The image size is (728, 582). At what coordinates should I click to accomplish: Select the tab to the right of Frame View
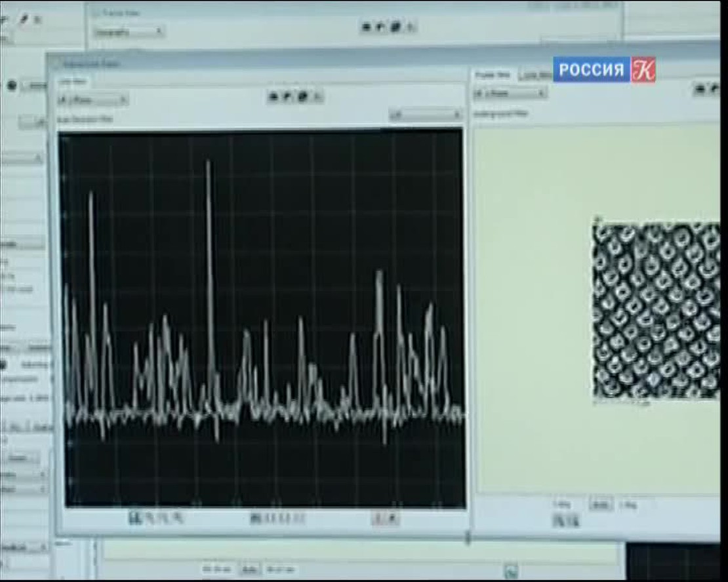click(534, 75)
